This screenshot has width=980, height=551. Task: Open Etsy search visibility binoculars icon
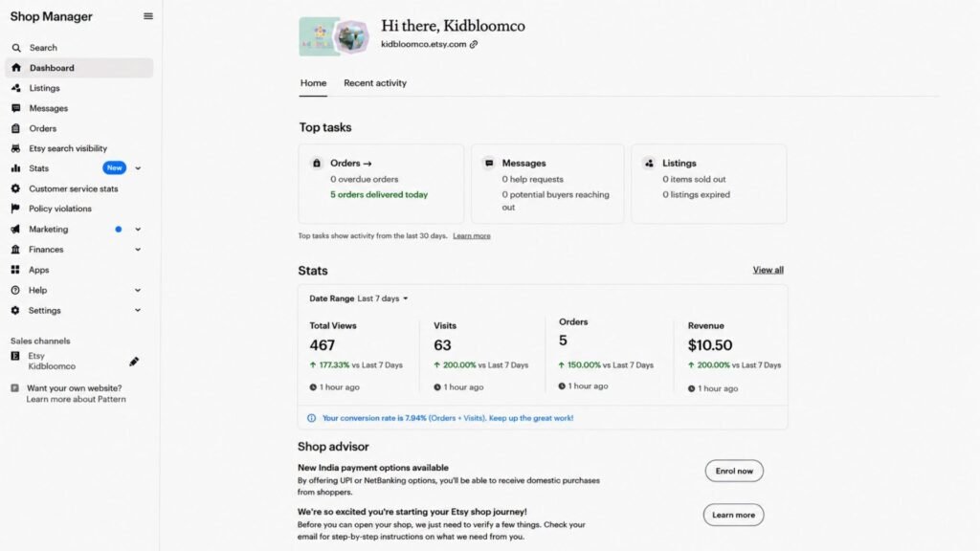(x=16, y=148)
